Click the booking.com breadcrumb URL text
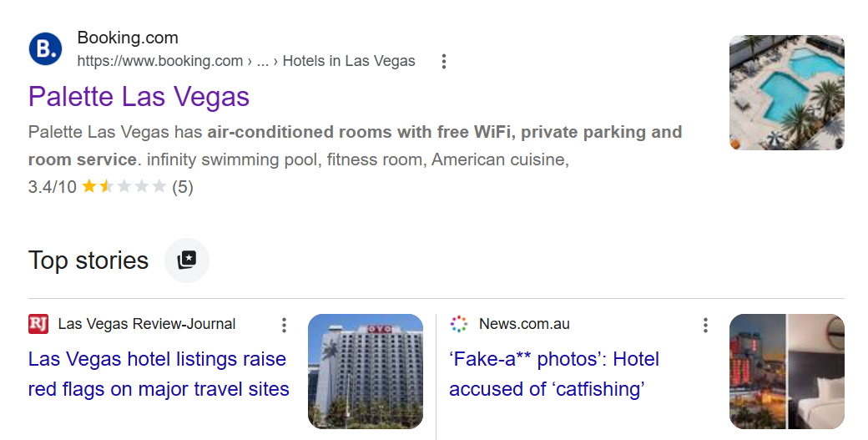Viewport: 868px width, 440px height. [x=246, y=61]
